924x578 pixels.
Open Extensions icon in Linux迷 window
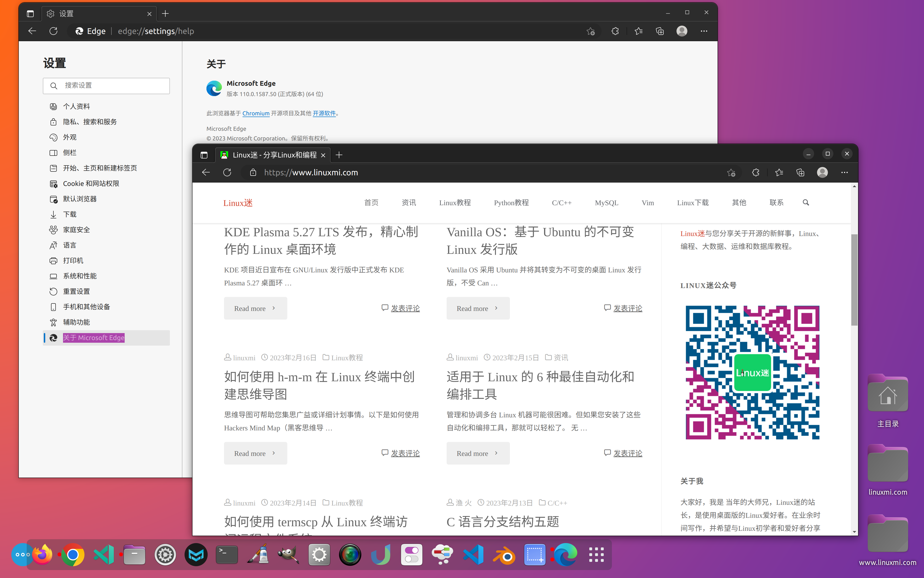pos(756,172)
